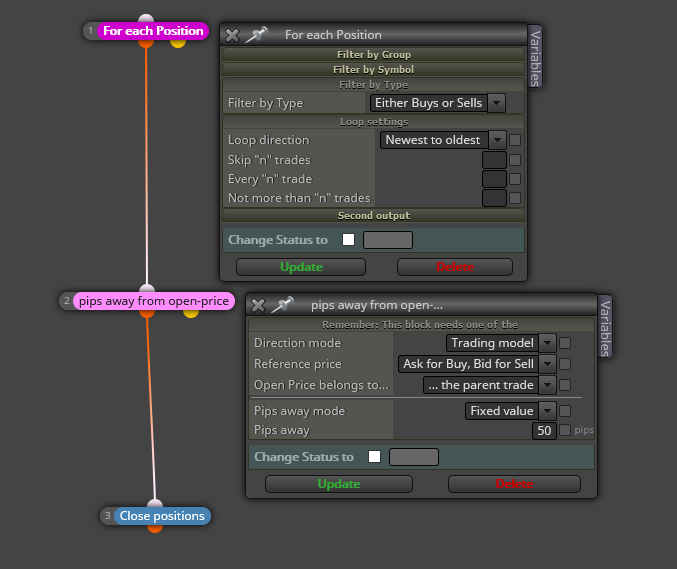Toggle checkbox next to Pips away value

coord(565,430)
